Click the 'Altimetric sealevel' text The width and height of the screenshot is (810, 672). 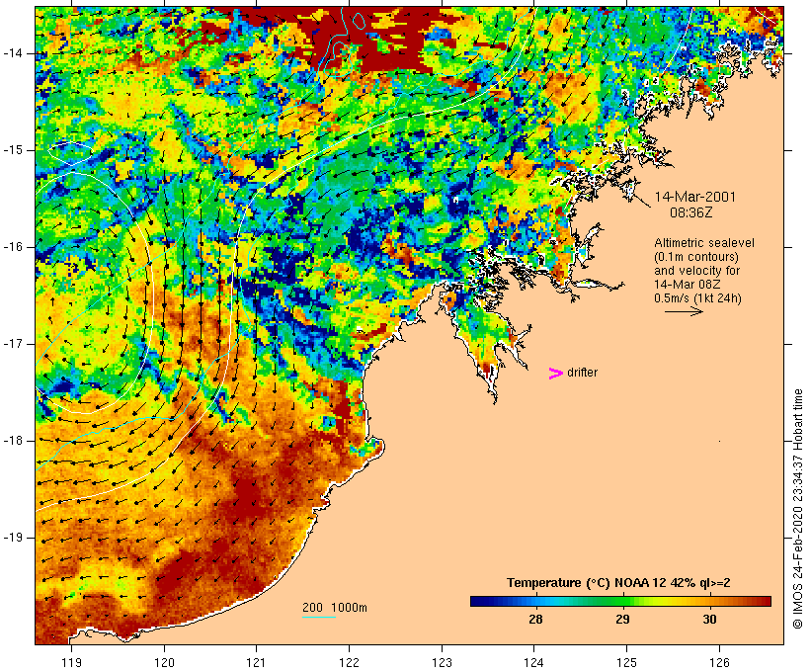pos(704,243)
